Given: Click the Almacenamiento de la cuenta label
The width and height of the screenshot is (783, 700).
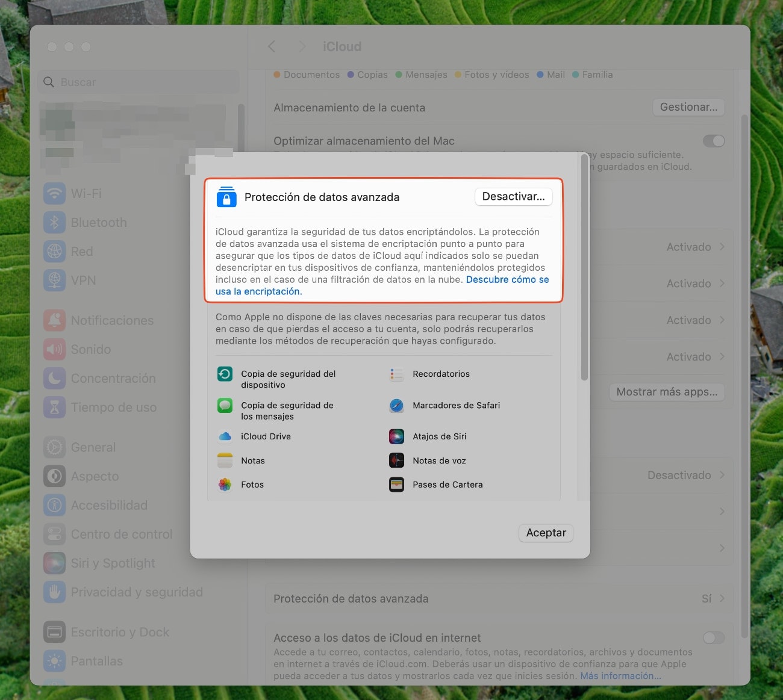Looking at the screenshot, I should [x=349, y=108].
